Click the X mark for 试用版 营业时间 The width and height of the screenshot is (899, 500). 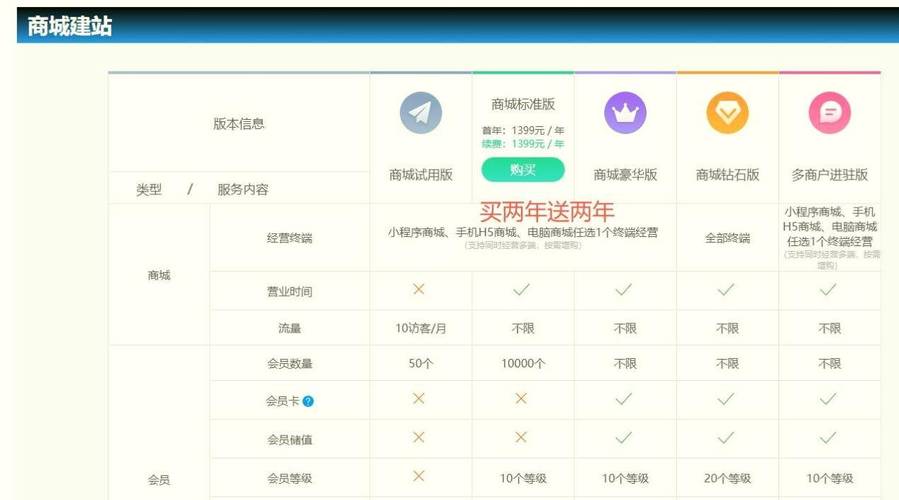(419, 289)
